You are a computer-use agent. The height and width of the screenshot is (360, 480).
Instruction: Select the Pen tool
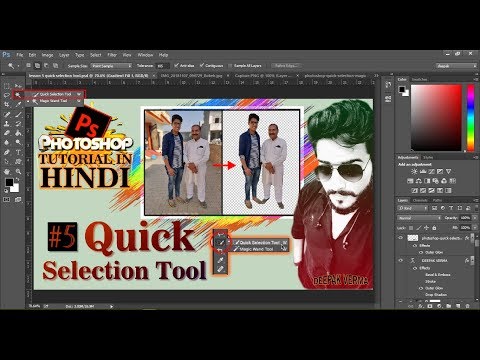(6, 152)
